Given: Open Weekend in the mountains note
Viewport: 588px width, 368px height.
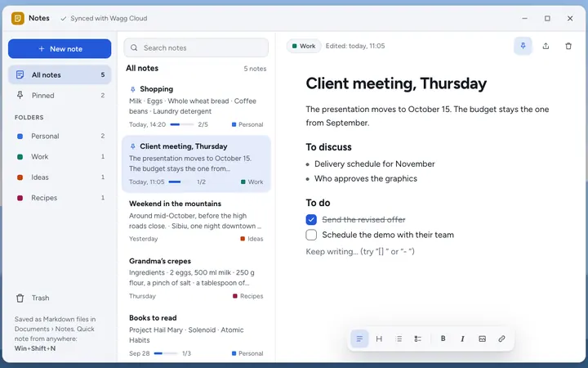Looking at the screenshot, I should click(196, 221).
